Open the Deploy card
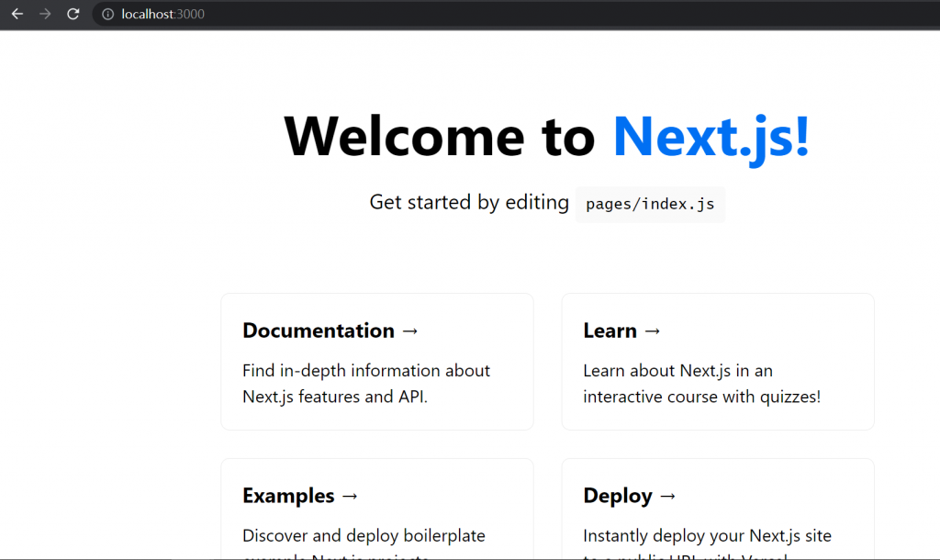Image resolution: width=940 pixels, height=560 pixels. [x=718, y=509]
